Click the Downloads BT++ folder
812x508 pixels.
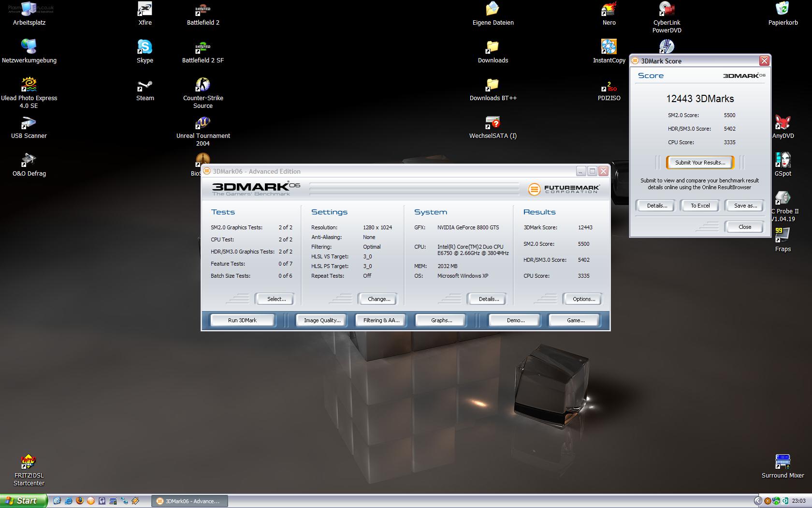[x=493, y=89]
